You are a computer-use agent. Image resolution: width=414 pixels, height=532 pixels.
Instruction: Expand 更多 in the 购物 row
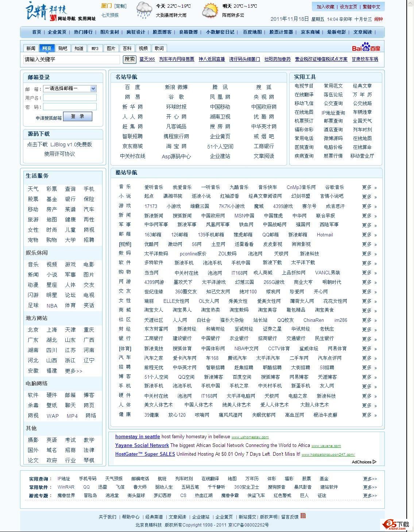click(369, 273)
